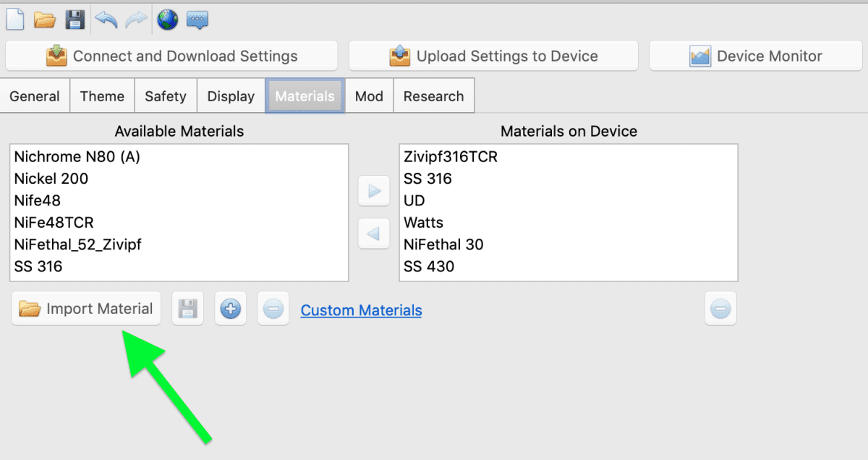Select Nife48 in Available Materials

179,200
